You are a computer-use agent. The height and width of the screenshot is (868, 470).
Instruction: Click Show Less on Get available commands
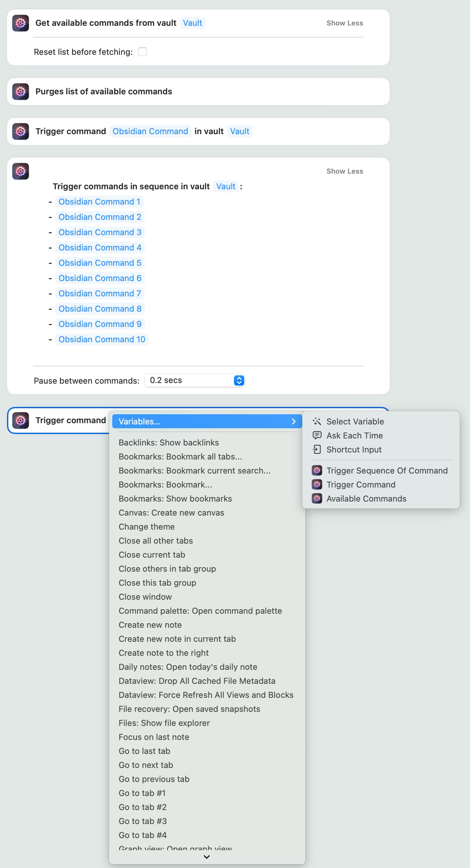(344, 23)
